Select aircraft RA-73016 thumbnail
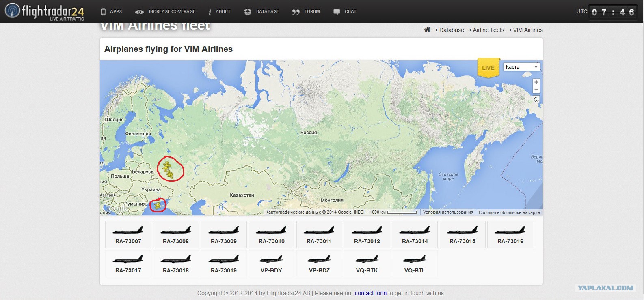The width and height of the screenshot is (644, 300). pos(510,234)
